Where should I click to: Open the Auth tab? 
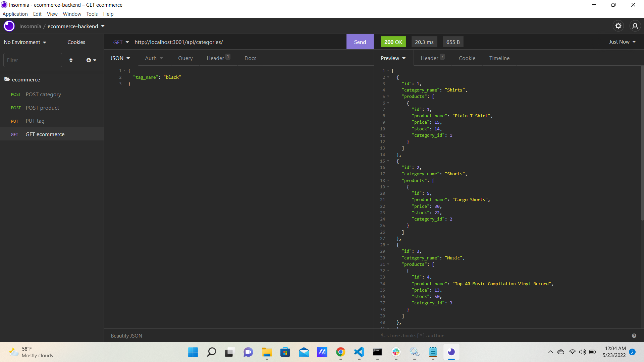[154, 58]
